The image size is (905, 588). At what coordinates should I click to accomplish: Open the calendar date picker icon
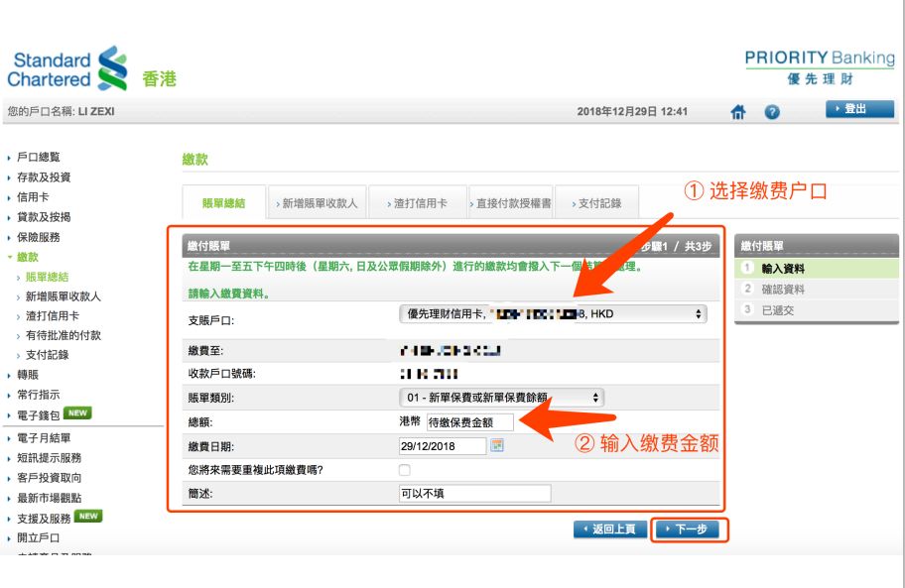coord(496,445)
